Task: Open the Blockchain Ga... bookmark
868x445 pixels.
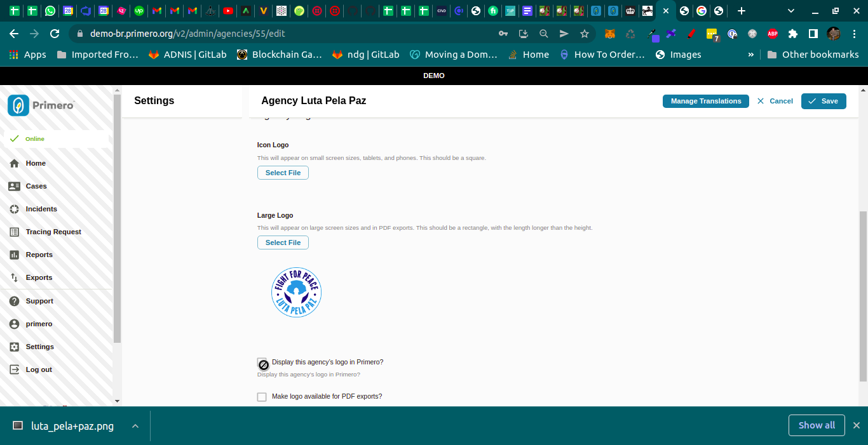Action: click(280, 55)
